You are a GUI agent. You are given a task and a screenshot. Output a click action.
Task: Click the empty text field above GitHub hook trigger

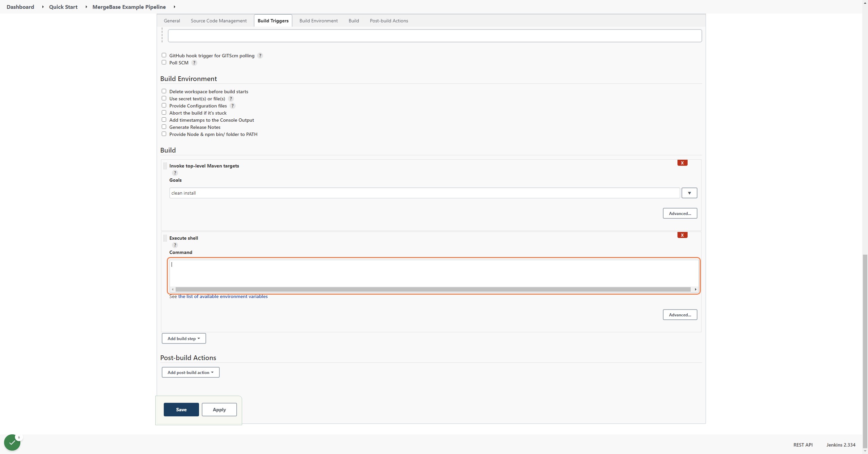[435, 36]
